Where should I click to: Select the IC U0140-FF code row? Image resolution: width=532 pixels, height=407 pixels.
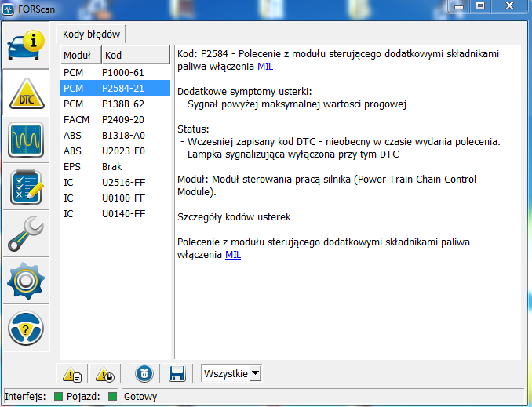pos(115,213)
